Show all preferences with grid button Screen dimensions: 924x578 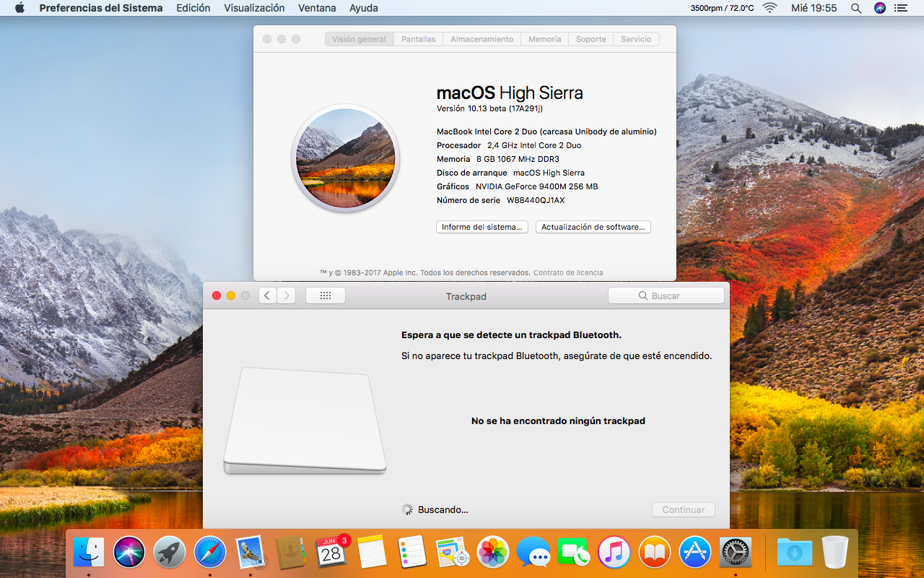point(326,296)
